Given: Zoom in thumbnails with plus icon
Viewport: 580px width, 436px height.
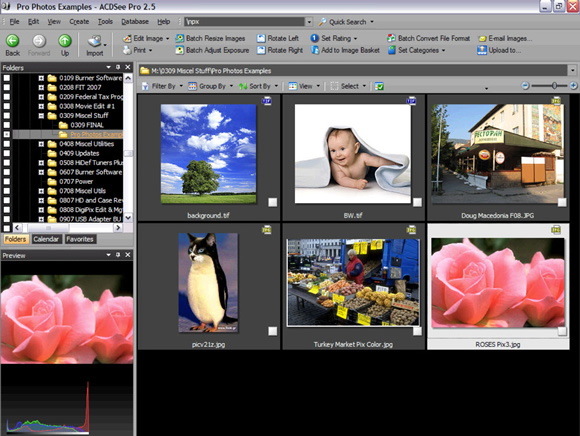Looking at the screenshot, I should [573, 86].
